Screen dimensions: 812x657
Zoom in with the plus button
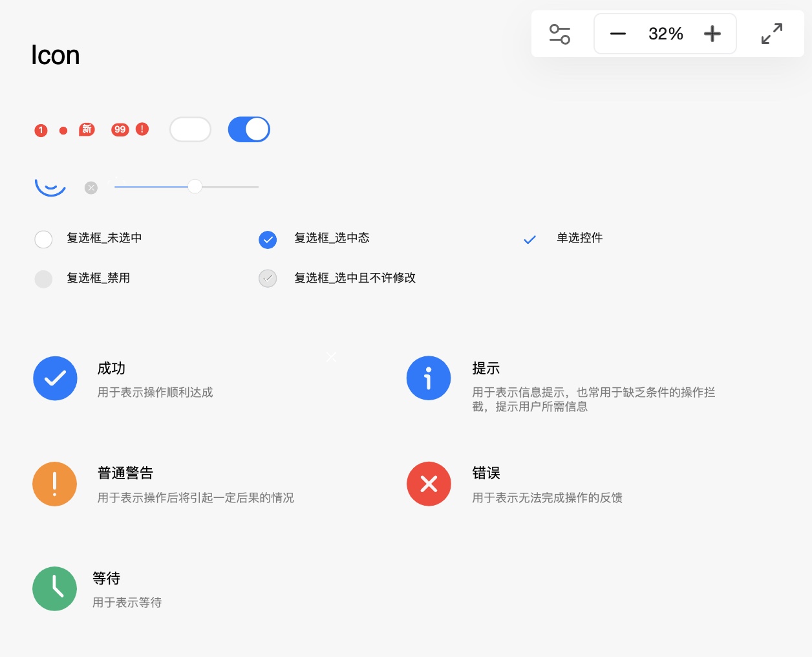[712, 34]
